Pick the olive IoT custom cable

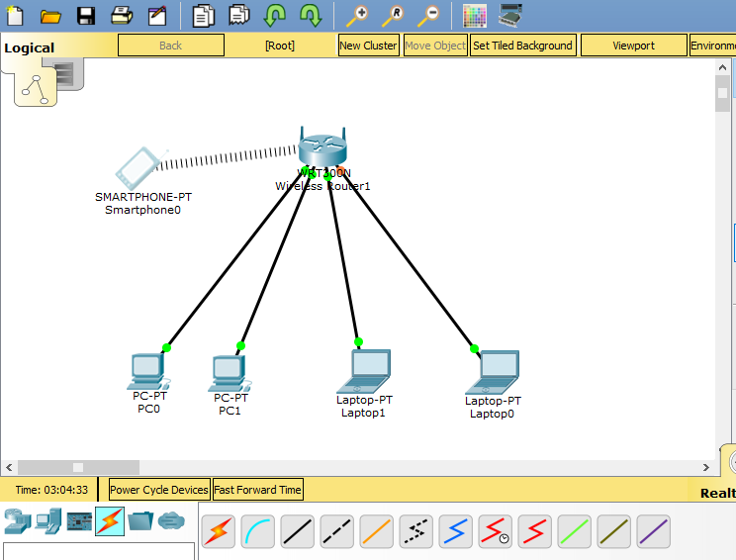614,531
